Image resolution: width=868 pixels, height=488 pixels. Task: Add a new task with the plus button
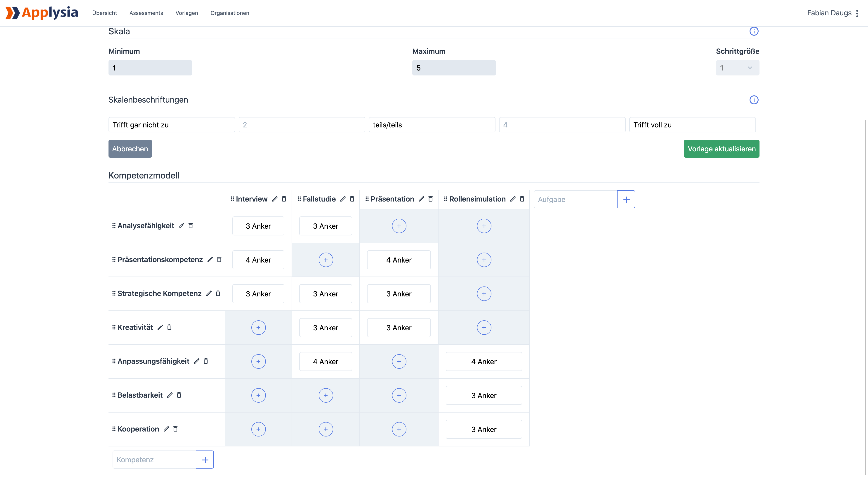pyautogui.click(x=626, y=199)
